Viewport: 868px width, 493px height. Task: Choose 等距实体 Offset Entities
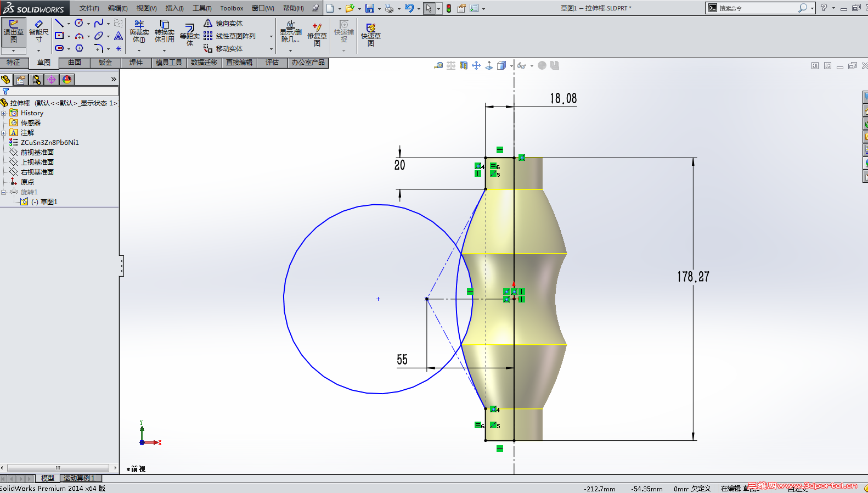pos(189,34)
